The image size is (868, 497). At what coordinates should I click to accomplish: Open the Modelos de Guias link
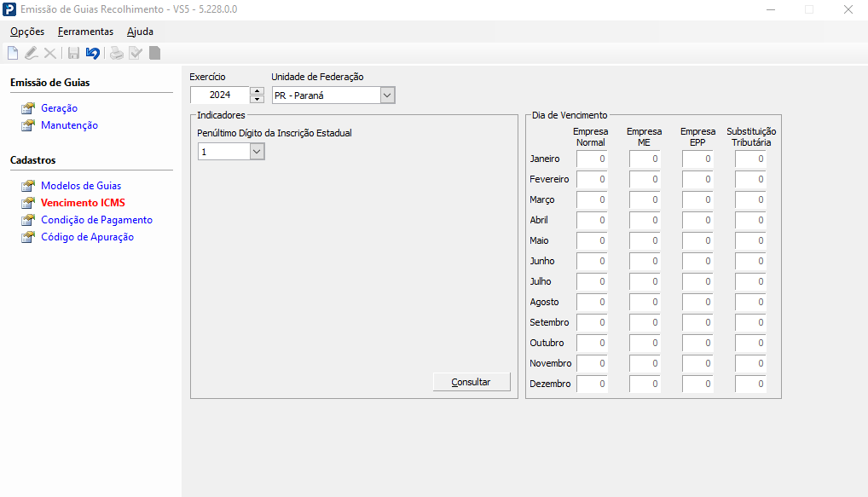(x=81, y=185)
